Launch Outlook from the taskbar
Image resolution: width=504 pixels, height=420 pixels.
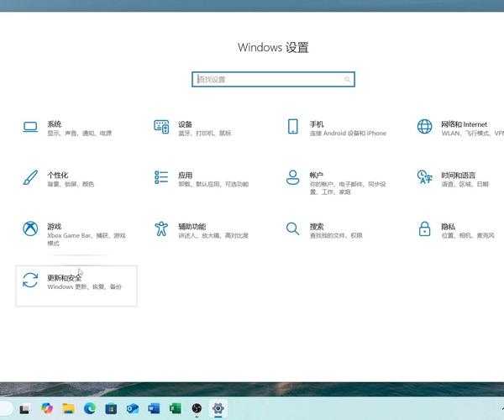[133, 409]
